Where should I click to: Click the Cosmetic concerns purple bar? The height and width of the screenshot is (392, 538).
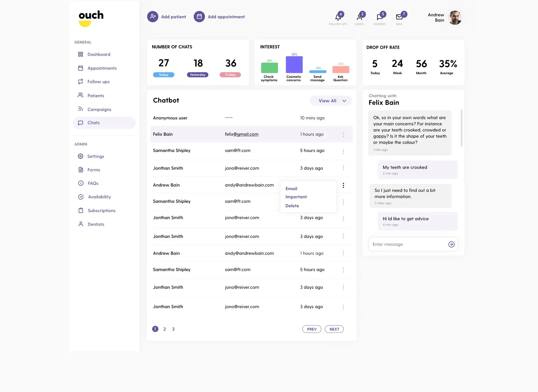pos(294,65)
